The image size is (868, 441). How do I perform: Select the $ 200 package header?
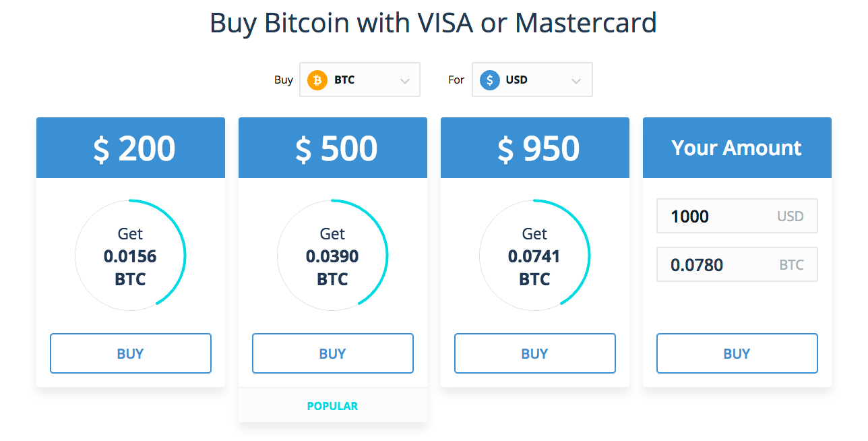[131, 148]
